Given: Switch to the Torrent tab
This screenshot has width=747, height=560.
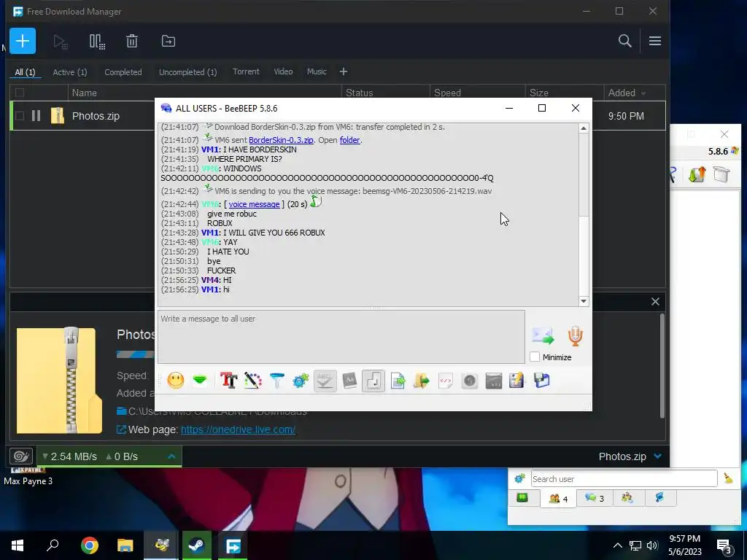Looking at the screenshot, I should click(246, 71).
